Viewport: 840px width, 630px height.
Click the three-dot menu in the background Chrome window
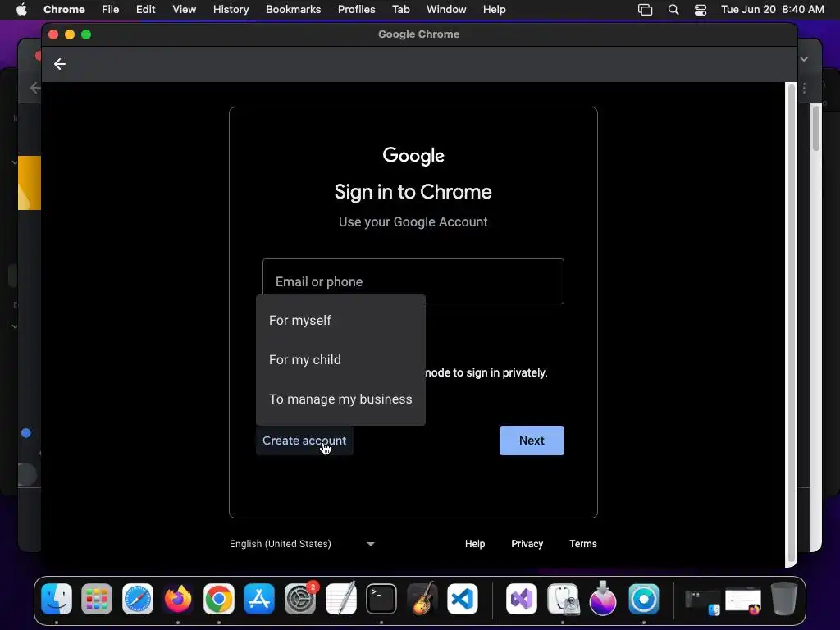[804, 89]
